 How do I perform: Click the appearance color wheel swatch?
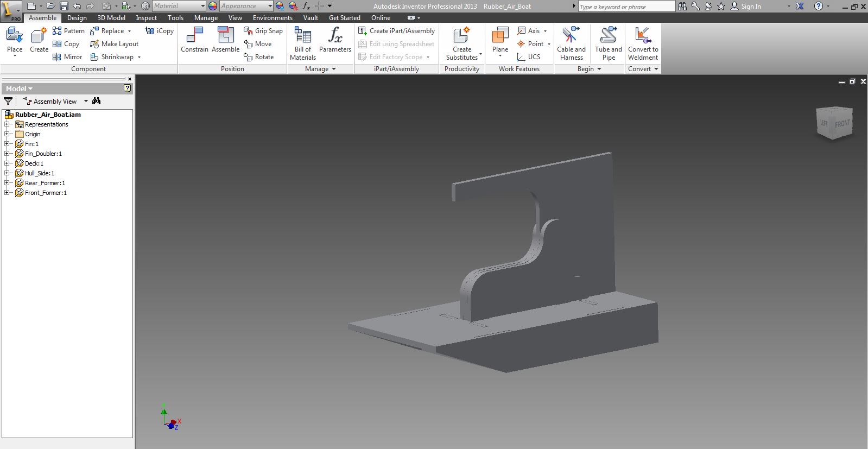click(x=213, y=6)
